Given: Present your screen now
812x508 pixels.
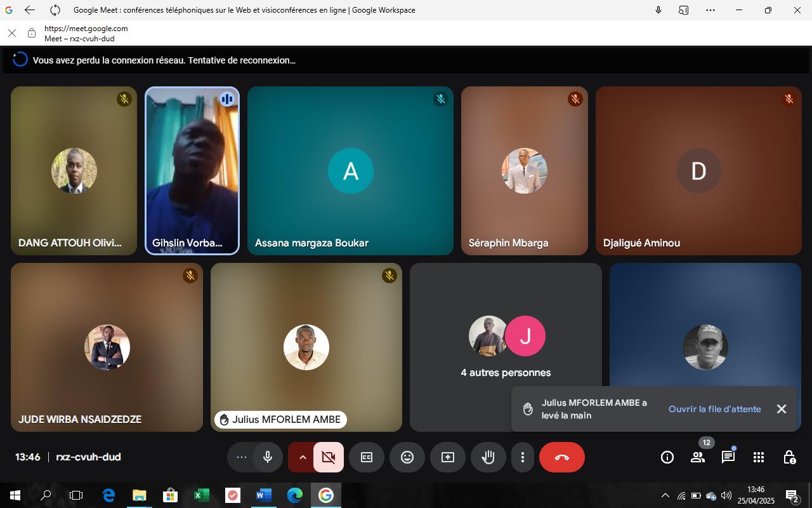Looking at the screenshot, I should [x=448, y=457].
